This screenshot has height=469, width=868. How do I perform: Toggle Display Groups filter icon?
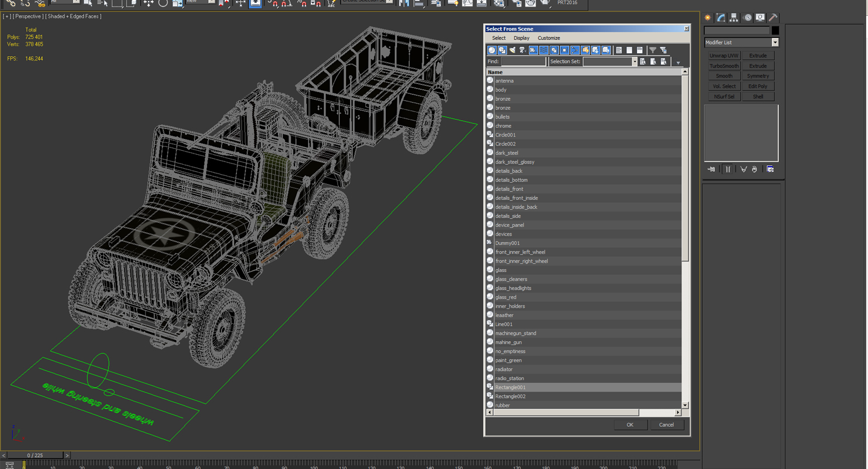click(x=554, y=50)
